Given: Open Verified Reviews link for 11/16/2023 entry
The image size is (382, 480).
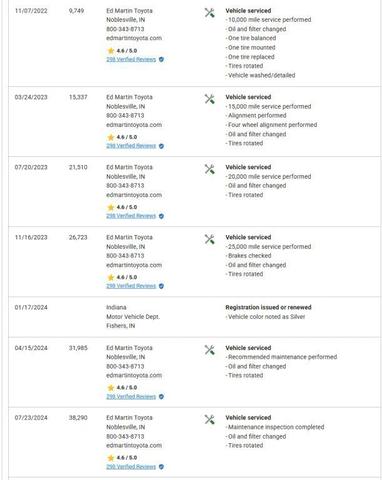Looking at the screenshot, I should click(131, 286).
